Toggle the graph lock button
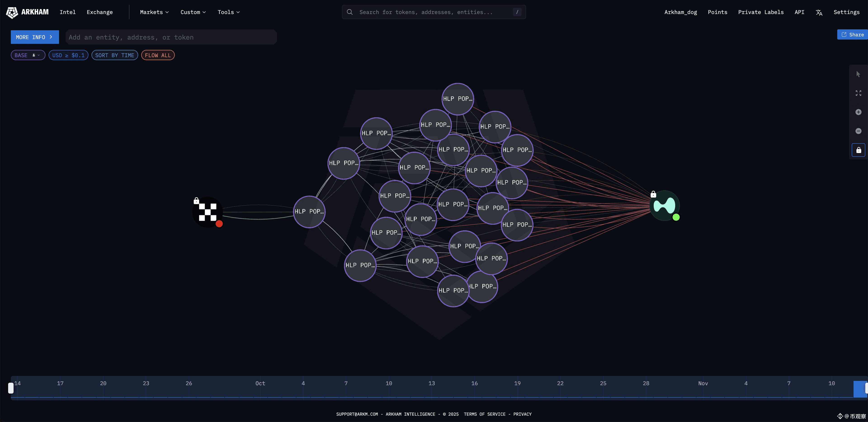The width and height of the screenshot is (868, 422). click(858, 150)
